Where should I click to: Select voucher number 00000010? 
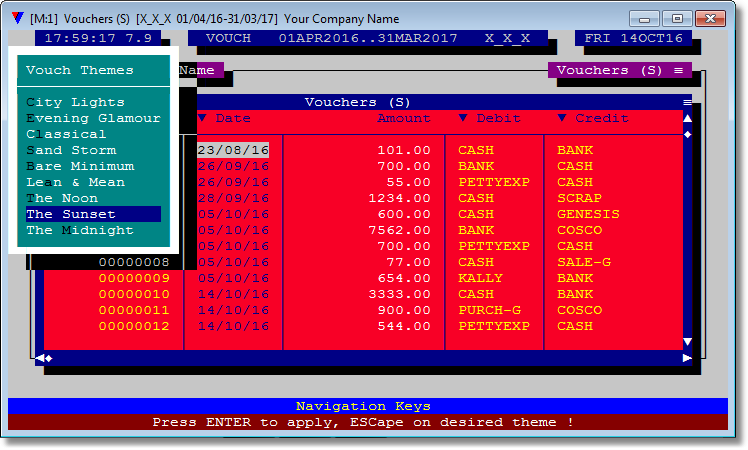[134, 294]
